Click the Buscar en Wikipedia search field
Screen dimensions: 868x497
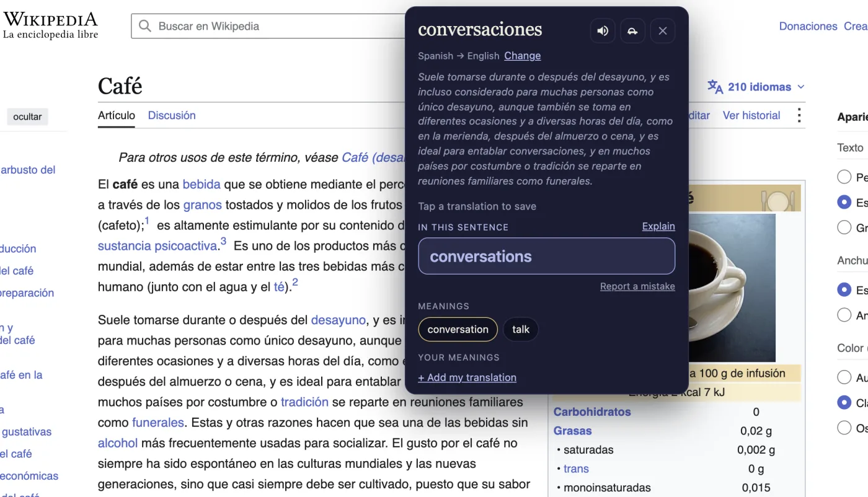point(268,26)
